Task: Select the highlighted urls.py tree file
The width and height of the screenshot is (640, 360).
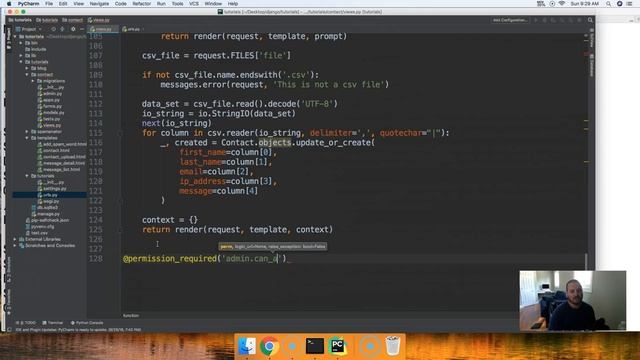Action: tap(50, 195)
